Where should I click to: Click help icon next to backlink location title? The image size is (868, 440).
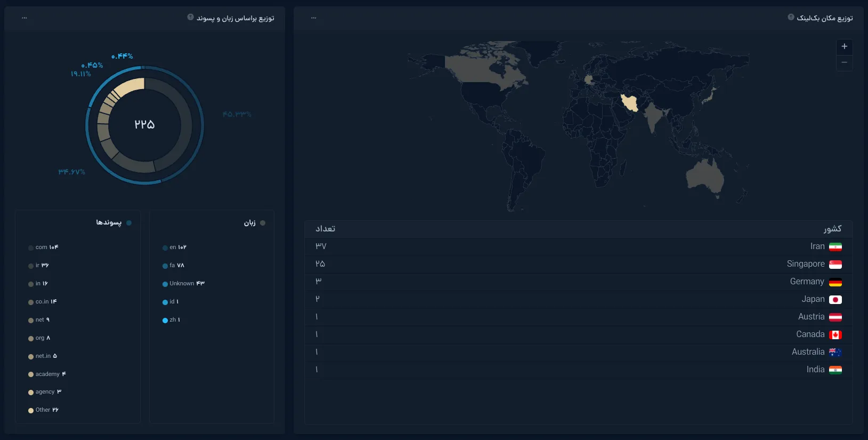[791, 17]
